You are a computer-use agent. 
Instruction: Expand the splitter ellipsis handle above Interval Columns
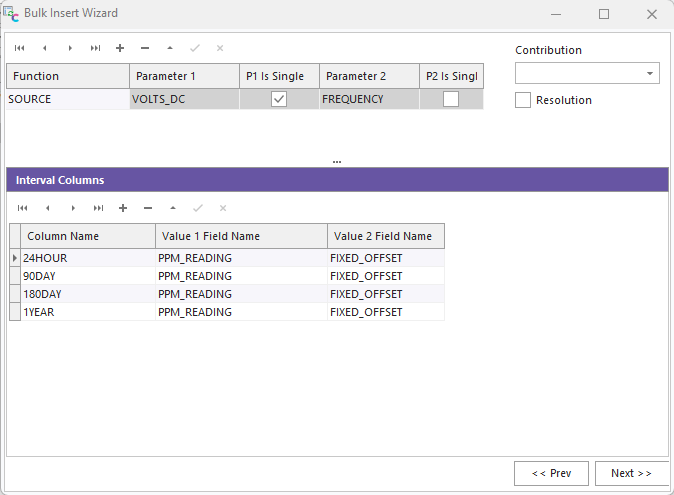click(337, 160)
